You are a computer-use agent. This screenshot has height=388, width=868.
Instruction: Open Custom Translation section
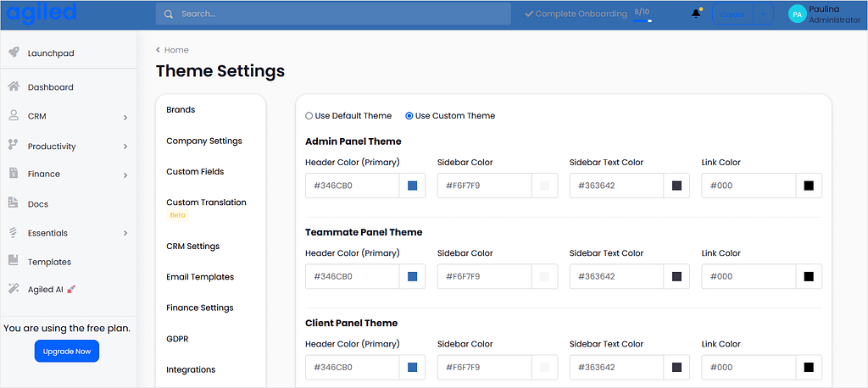point(206,202)
